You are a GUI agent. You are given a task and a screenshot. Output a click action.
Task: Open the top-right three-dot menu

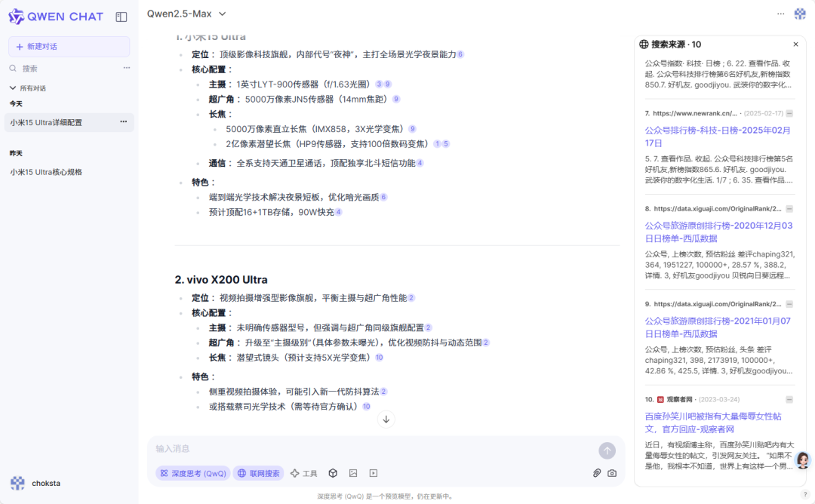[x=781, y=14]
